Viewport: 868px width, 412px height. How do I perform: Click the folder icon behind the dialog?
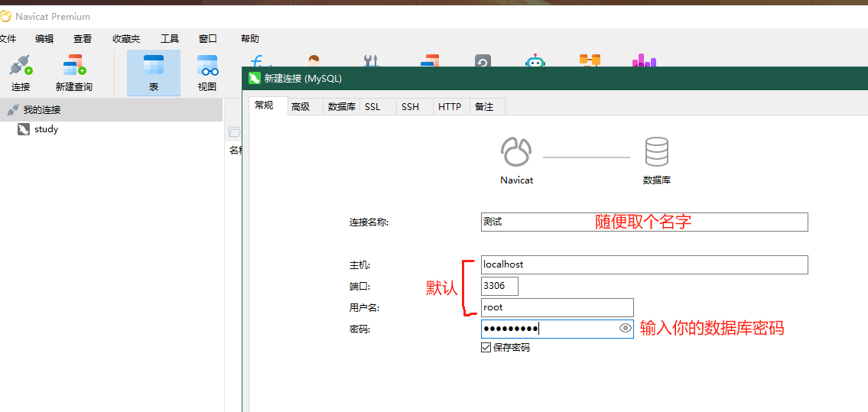235,131
